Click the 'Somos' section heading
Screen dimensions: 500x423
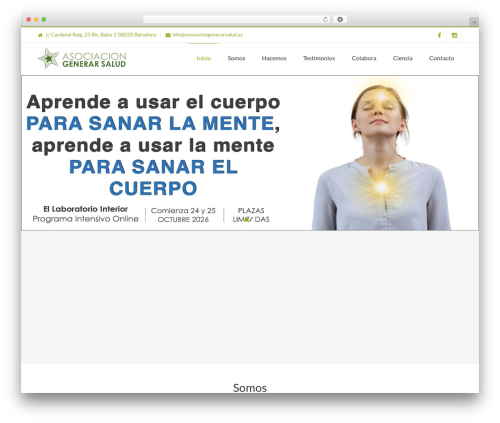[x=250, y=388]
